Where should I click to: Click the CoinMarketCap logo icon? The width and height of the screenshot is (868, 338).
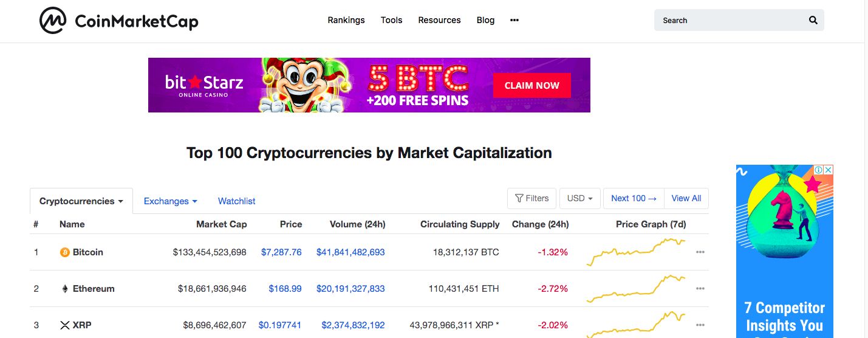pos(53,21)
